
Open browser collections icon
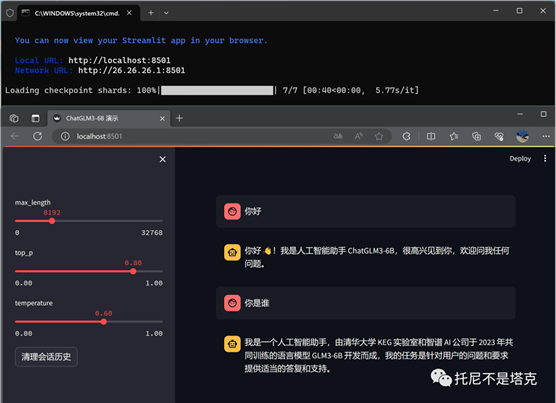tap(476, 136)
